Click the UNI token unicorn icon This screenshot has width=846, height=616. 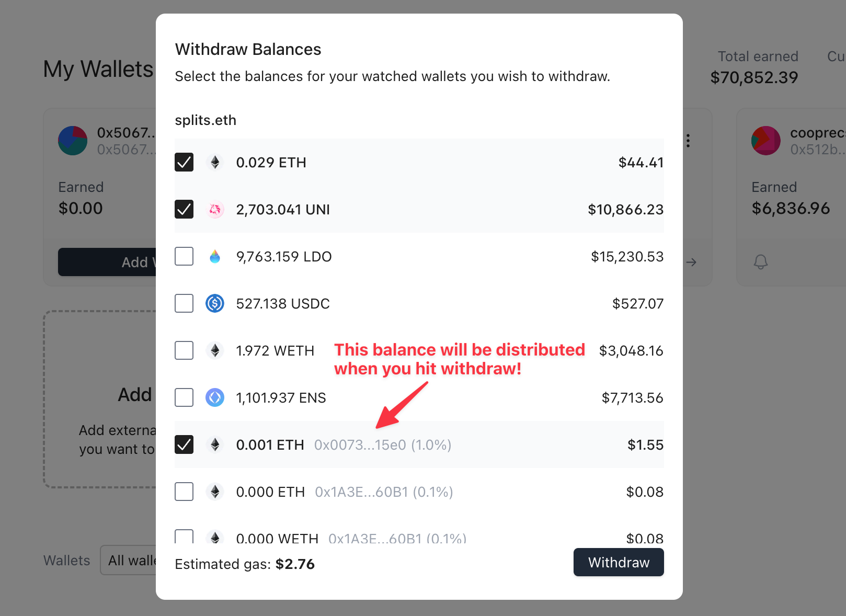pyautogui.click(x=215, y=210)
